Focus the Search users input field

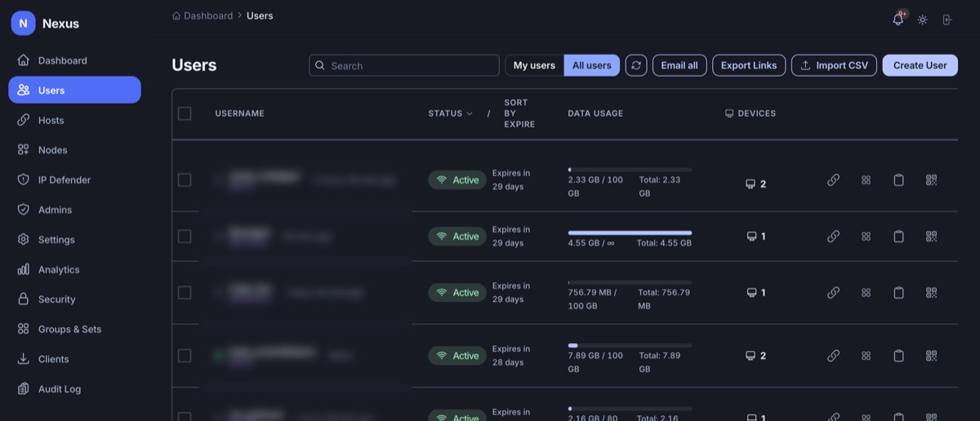click(404, 65)
